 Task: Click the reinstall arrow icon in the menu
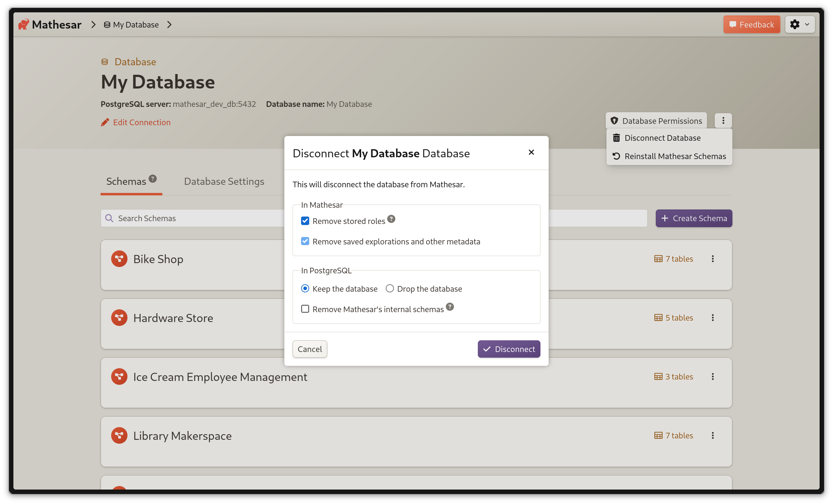616,156
